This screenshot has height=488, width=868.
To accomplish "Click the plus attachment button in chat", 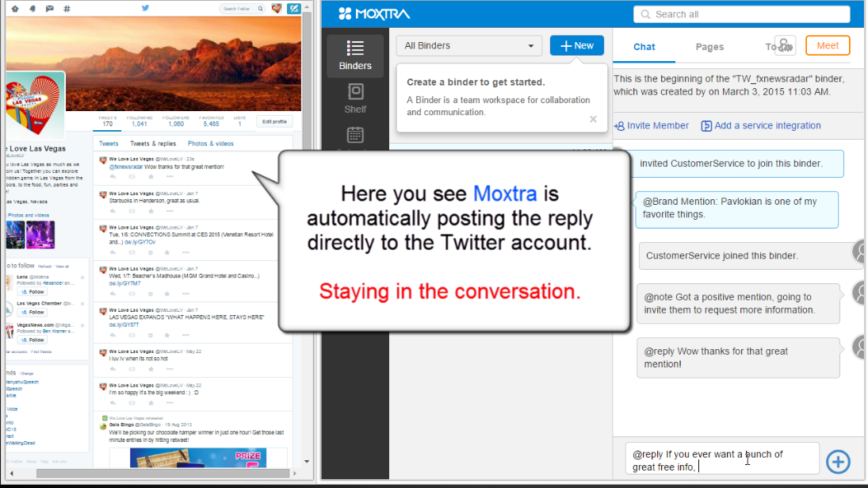I will [838, 461].
